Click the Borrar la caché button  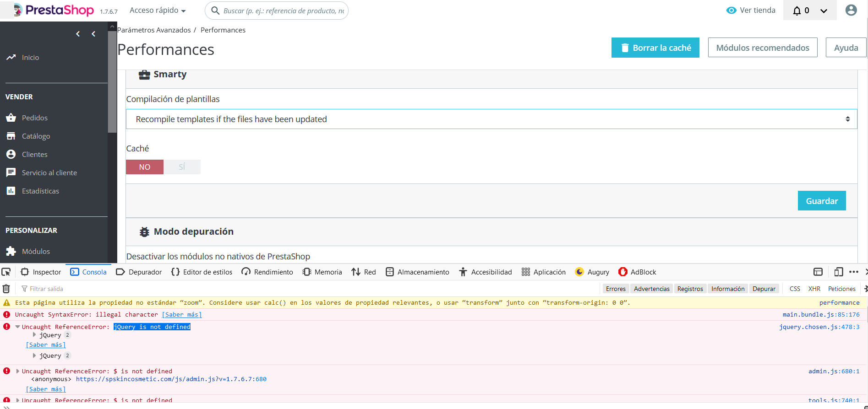tap(655, 48)
